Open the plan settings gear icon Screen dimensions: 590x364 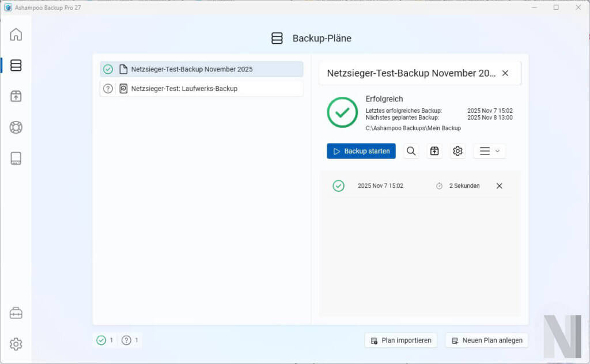(x=457, y=151)
